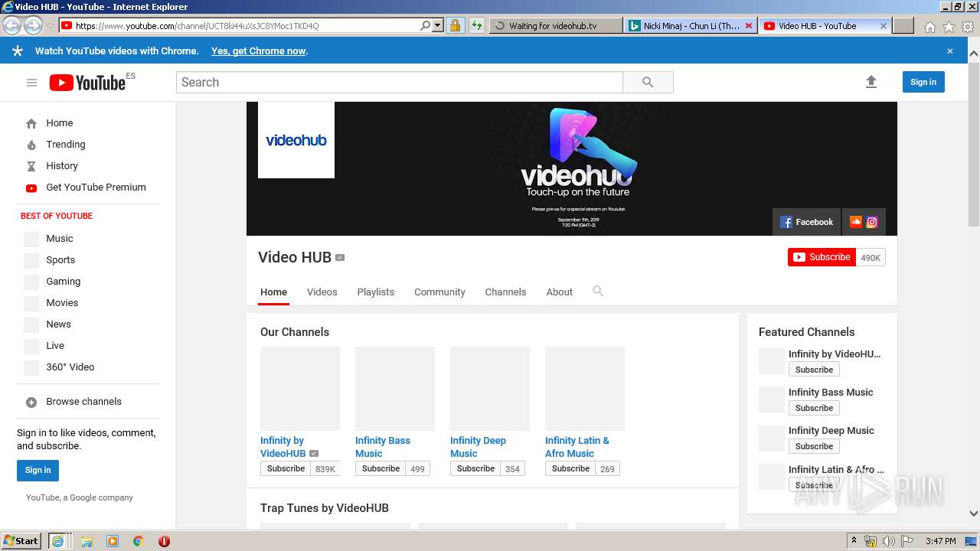
Task: Subscribe to Infinity Bass Music in Our Channels
Action: [381, 468]
